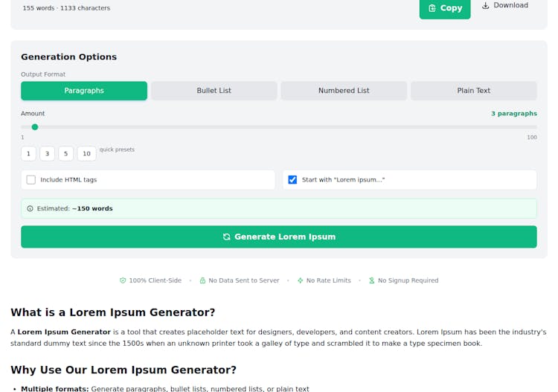This screenshot has height=392, width=558.
Task: Click the lightning icon near No Rate Limits
Action: point(300,281)
